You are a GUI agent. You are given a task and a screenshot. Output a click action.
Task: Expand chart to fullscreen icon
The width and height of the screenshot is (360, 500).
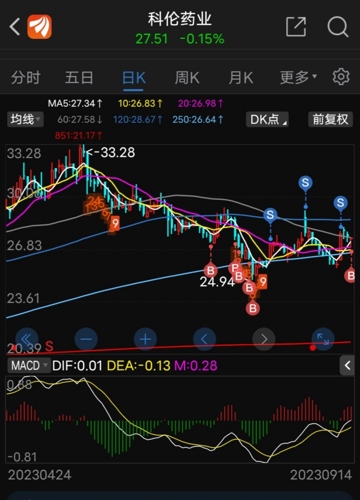tap(323, 339)
